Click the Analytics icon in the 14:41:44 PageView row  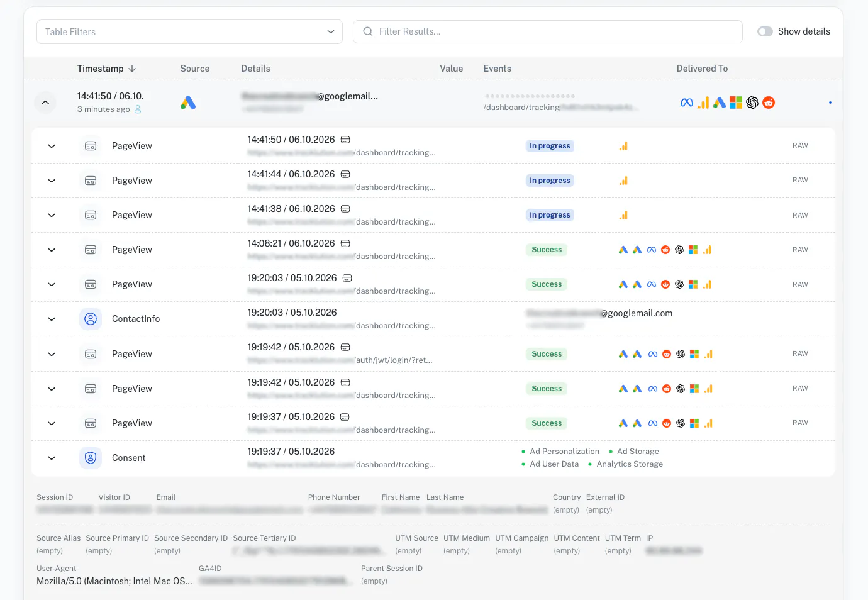[x=623, y=181]
